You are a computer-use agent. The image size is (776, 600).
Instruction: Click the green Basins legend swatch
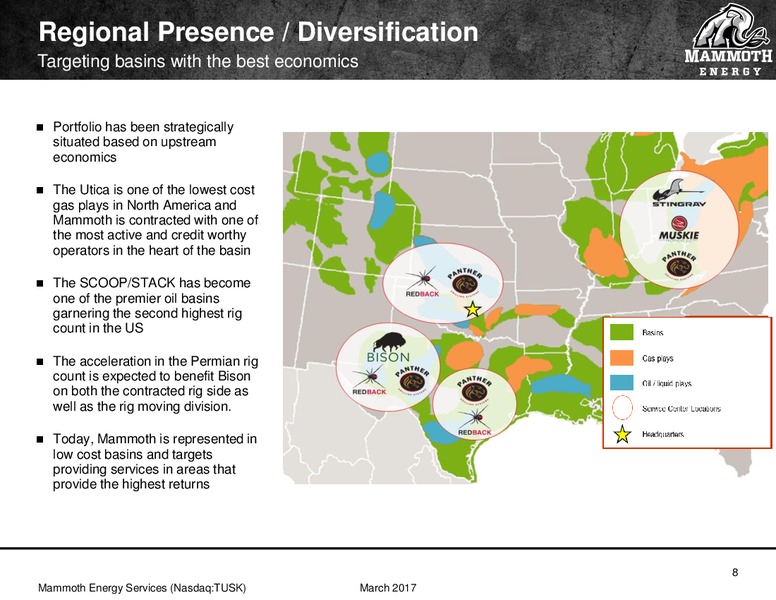[x=622, y=332]
